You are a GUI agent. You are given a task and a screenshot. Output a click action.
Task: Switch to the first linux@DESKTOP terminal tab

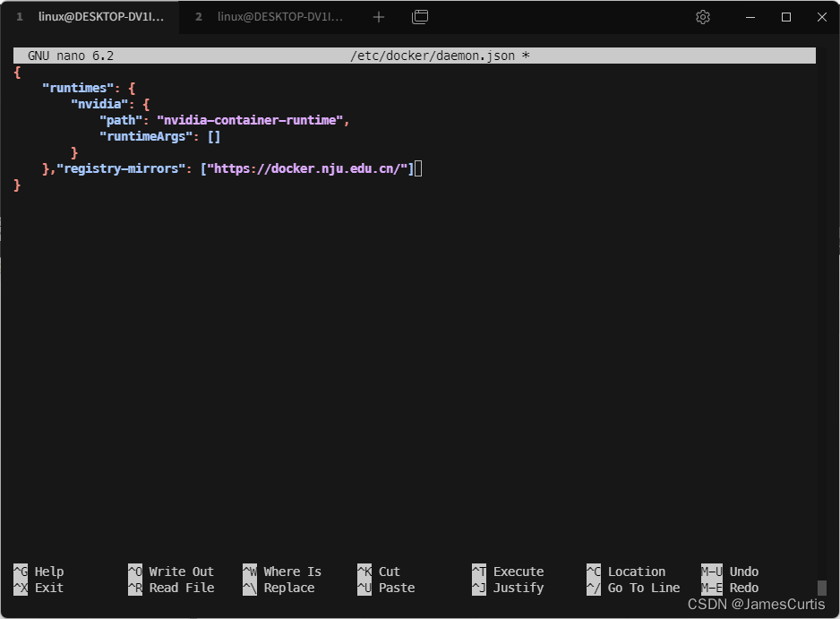point(90,17)
